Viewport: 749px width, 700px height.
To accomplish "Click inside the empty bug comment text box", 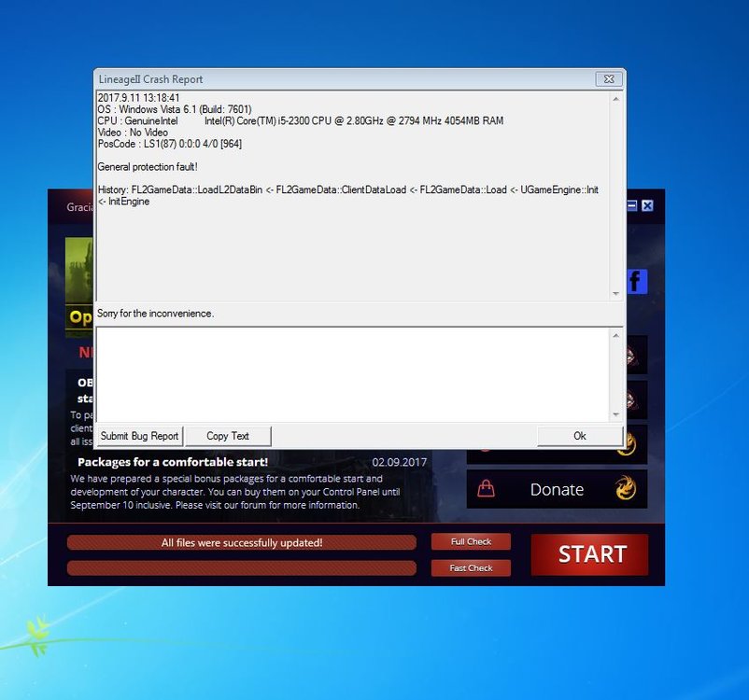I will coord(353,373).
